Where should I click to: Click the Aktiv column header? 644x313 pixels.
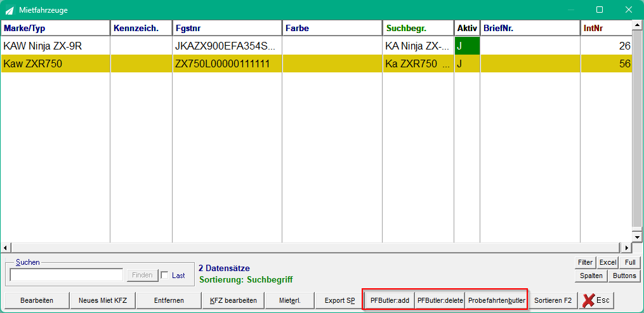[467, 29]
